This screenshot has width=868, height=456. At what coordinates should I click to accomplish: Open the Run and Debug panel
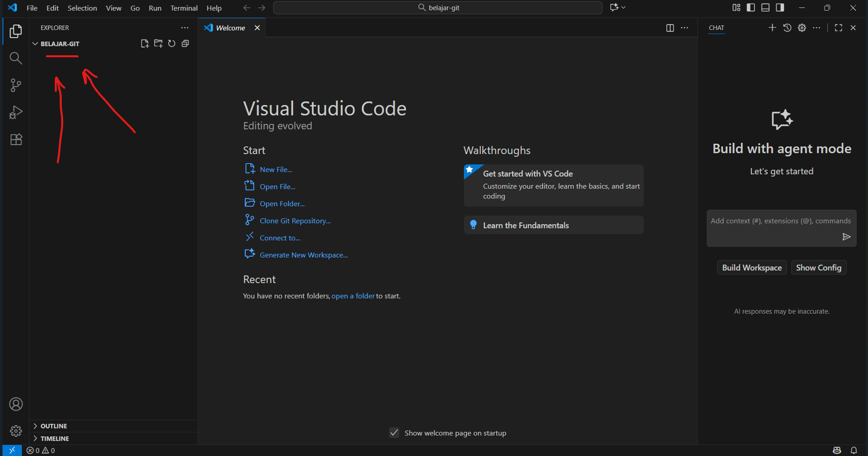16,112
